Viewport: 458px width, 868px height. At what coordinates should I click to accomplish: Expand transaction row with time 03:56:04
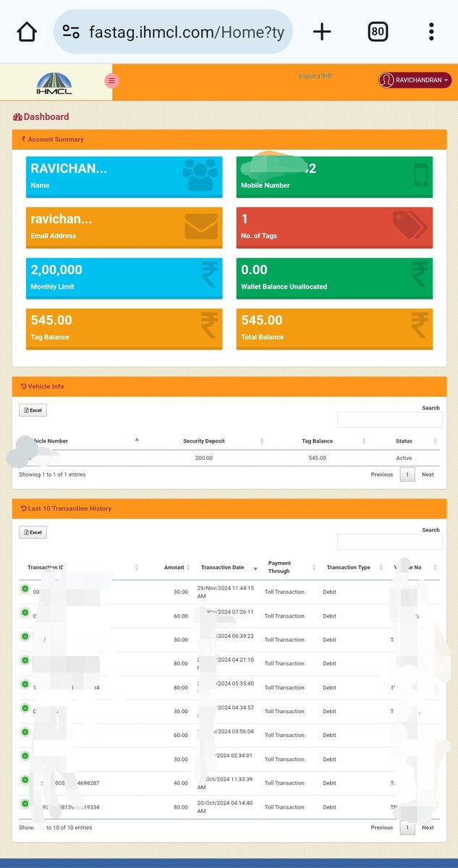25,732
